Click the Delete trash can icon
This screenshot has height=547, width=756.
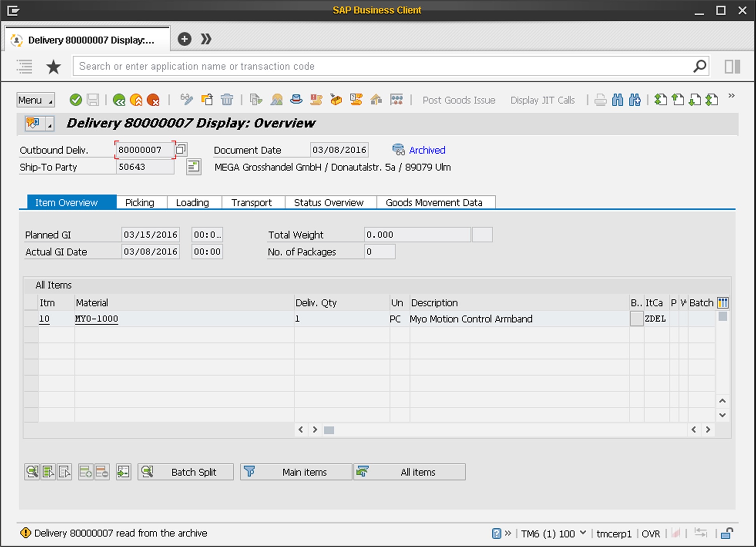(x=227, y=100)
